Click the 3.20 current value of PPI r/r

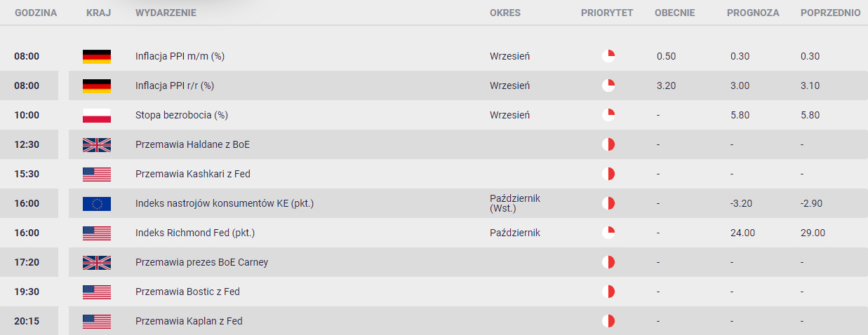coord(666,86)
